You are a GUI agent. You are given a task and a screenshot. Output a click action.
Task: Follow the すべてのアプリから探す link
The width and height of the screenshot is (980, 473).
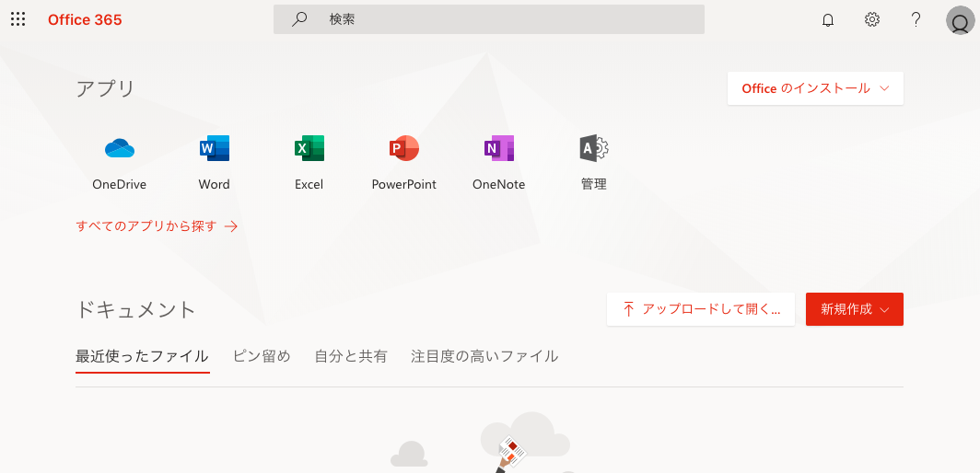coord(157,226)
